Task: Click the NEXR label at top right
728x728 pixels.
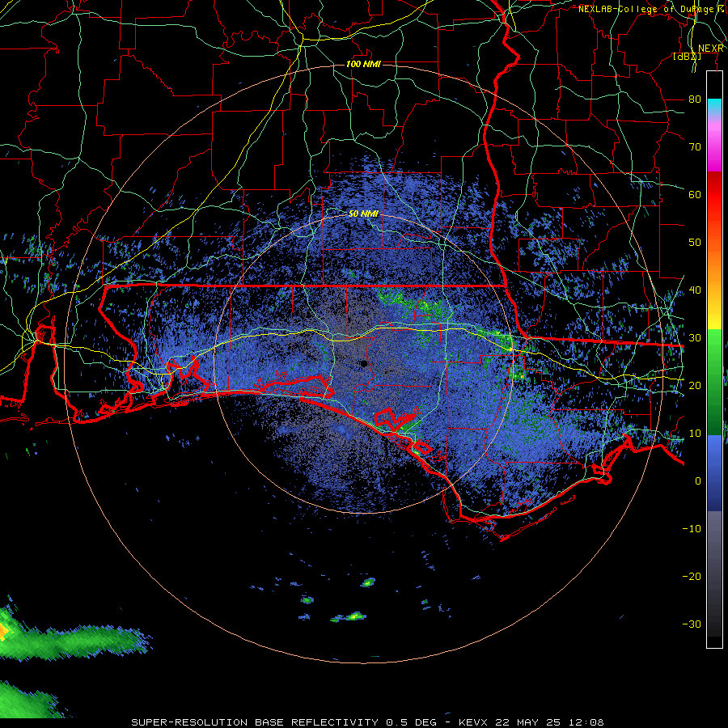Action: pos(711,49)
